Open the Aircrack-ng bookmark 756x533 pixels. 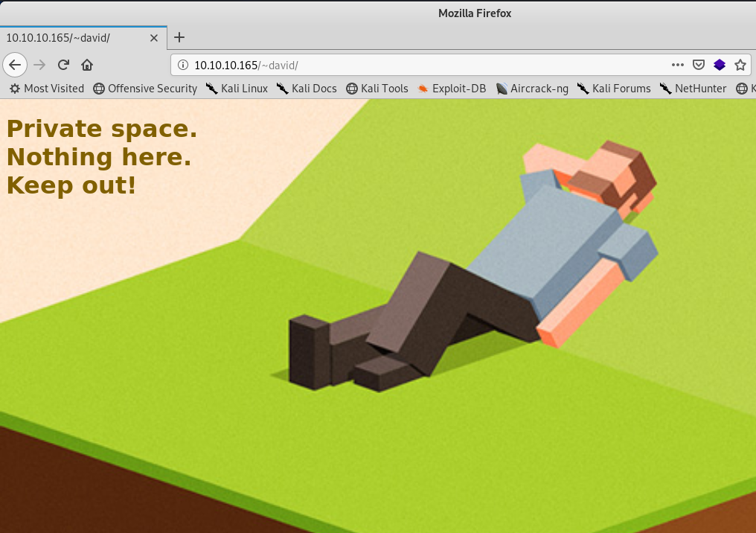coord(532,89)
